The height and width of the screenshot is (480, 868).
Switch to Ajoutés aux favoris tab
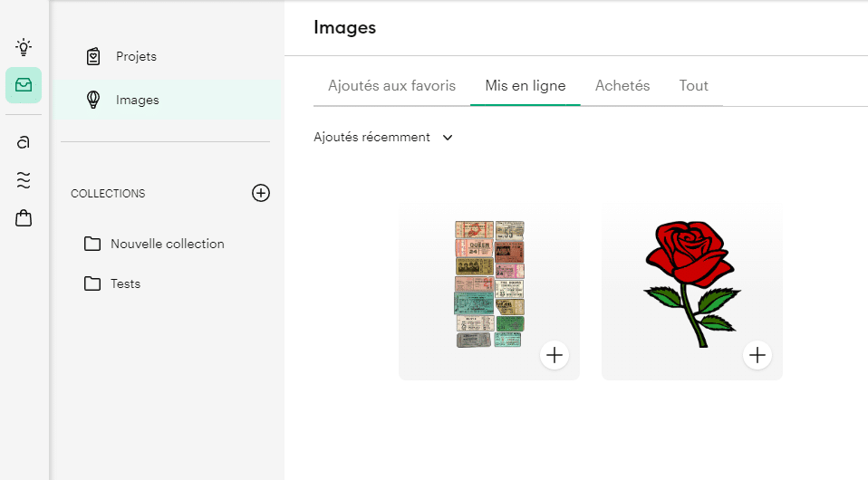coord(391,86)
